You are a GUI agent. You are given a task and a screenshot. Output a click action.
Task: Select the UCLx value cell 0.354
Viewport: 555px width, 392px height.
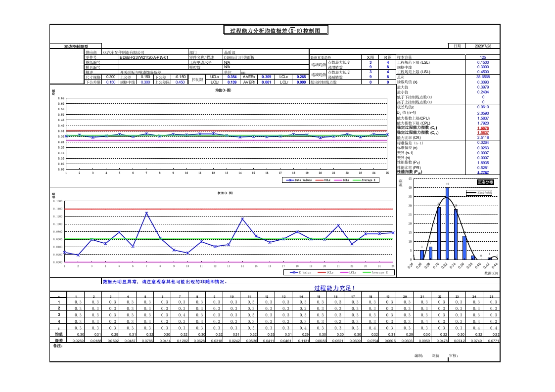(231, 77)
